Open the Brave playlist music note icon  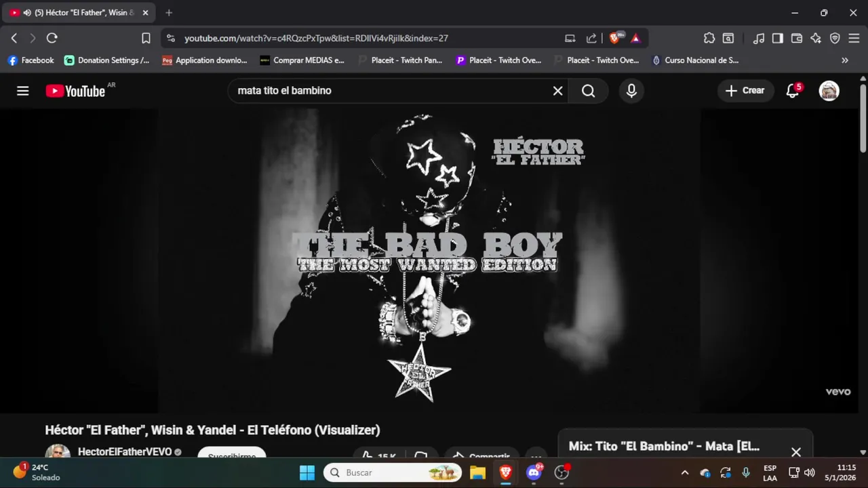759,39
